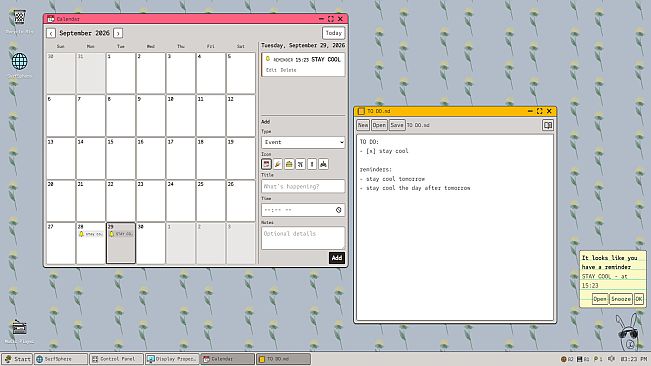Image resolution: width=651 pixels, height=366 pixels.
Task: Select the exclamation mark icon for the entry
Action: coord(312,164)
